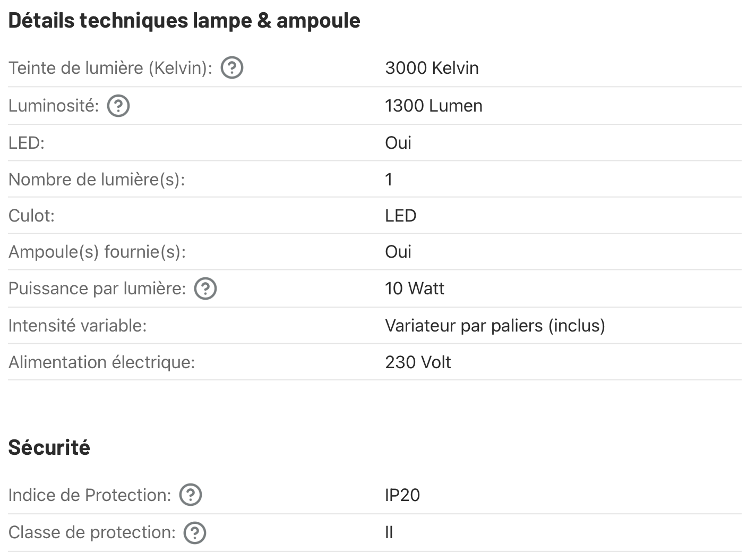Viewport: 756px width, 560px height.
Task: Click the Culot label
Action: click(31, 216)
